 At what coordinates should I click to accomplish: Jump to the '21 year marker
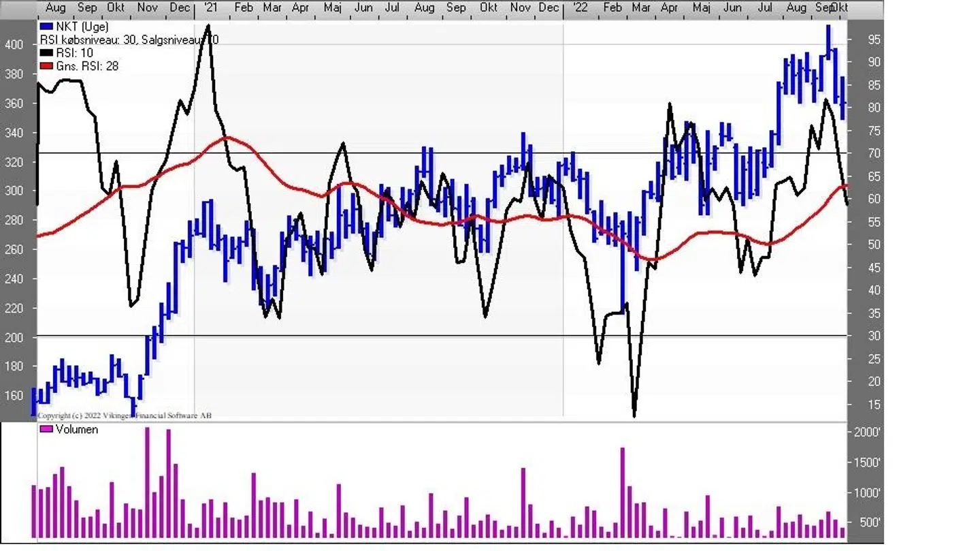[210, 7]
